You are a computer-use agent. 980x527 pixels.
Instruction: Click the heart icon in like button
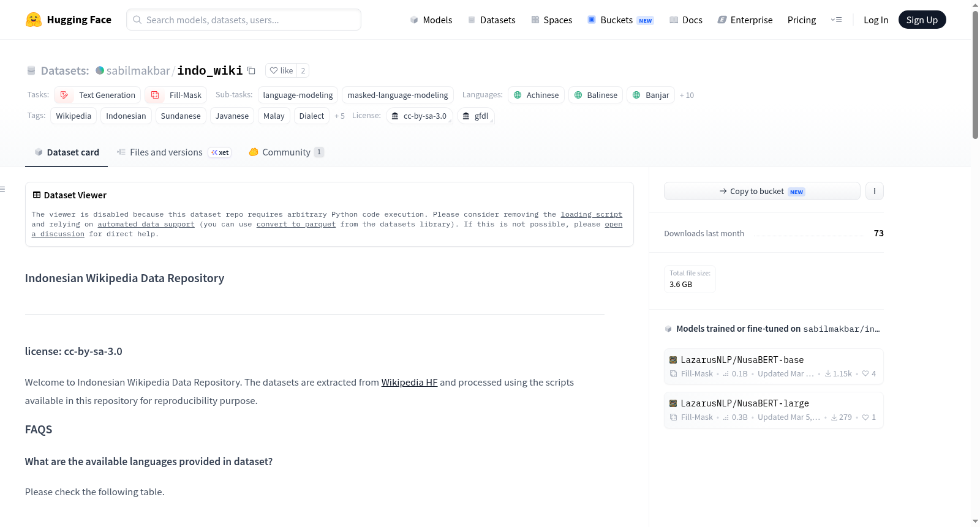(x=274, y=70)
